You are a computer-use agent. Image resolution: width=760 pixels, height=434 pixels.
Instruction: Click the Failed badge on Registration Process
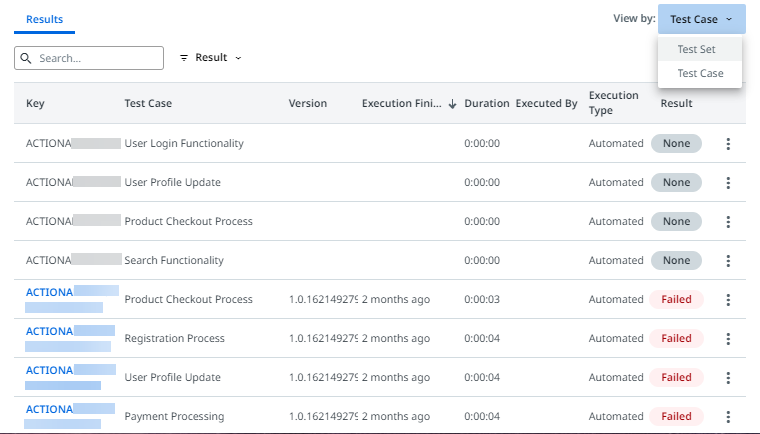676,339
